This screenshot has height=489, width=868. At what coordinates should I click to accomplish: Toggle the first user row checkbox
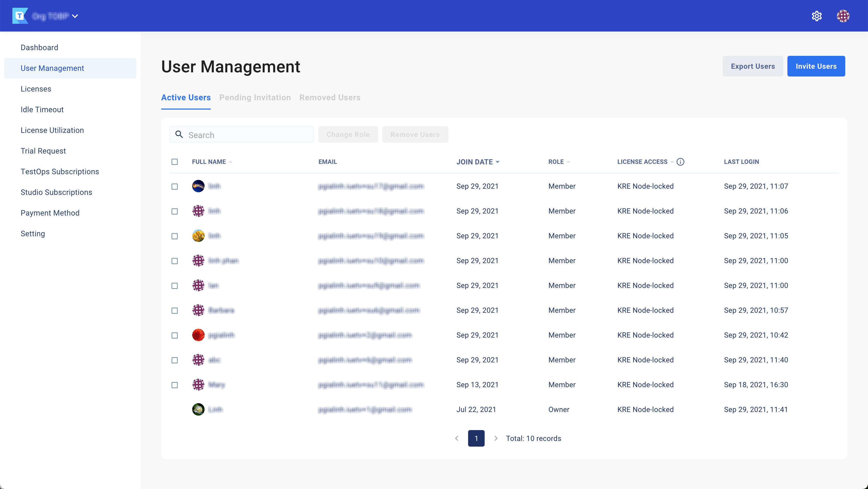[x=175, y=186]
